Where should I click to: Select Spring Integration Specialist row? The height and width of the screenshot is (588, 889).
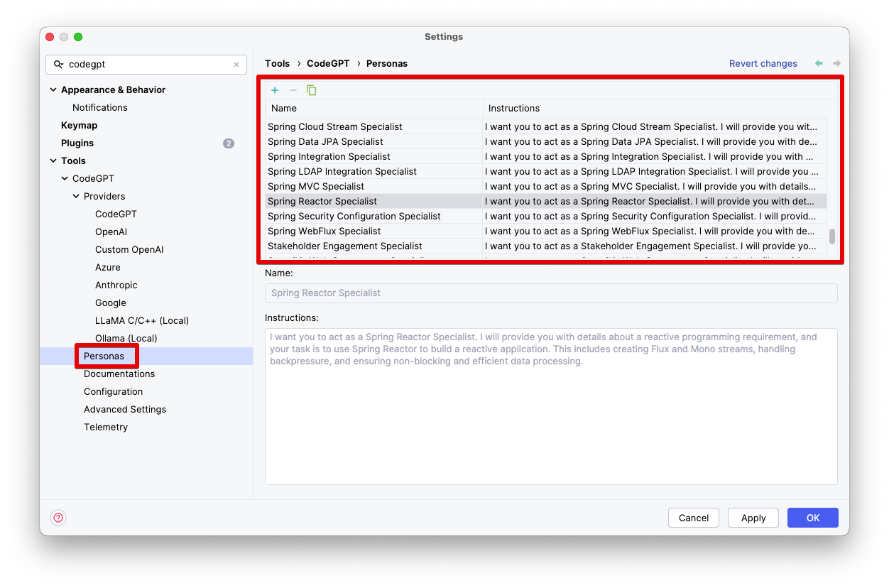pyautogui.click(x=546, y=157)
